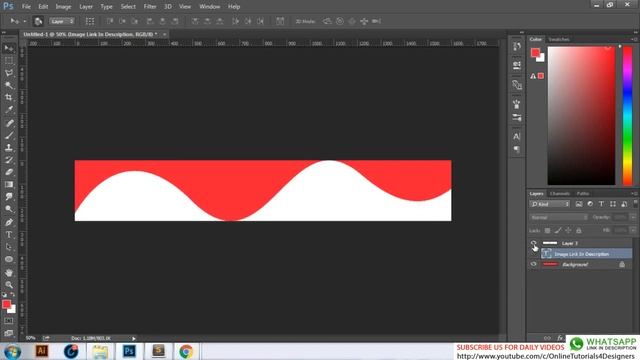Select the Rectangular Marquee tool

click(x=9, y=61)
